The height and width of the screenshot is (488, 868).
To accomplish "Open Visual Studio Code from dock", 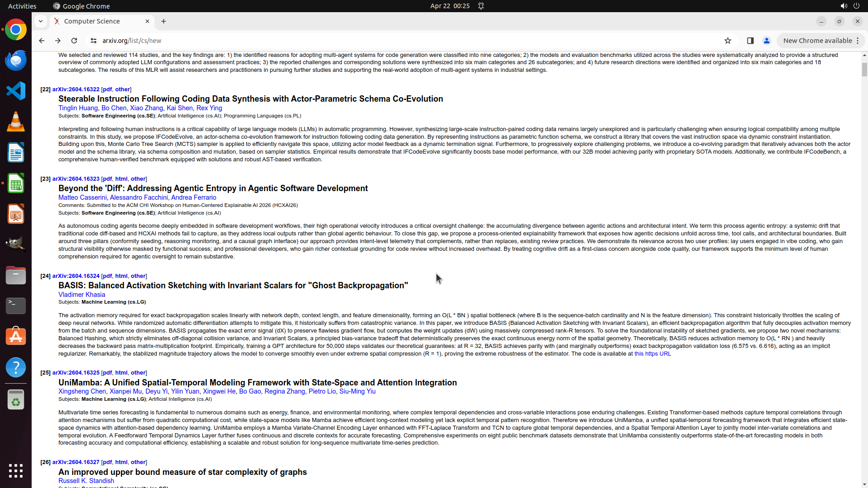I will tap(16, 91).
